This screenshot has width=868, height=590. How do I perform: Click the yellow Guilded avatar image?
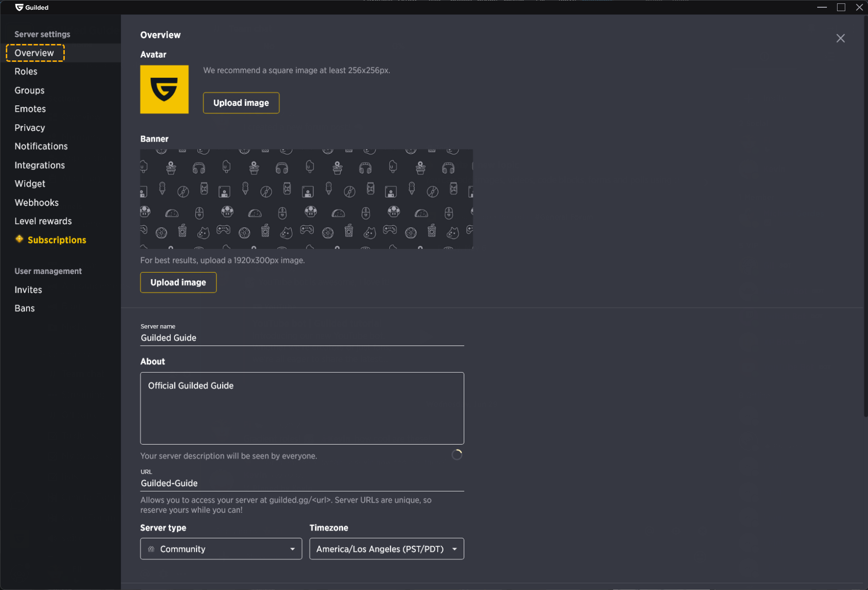[164, 89]
